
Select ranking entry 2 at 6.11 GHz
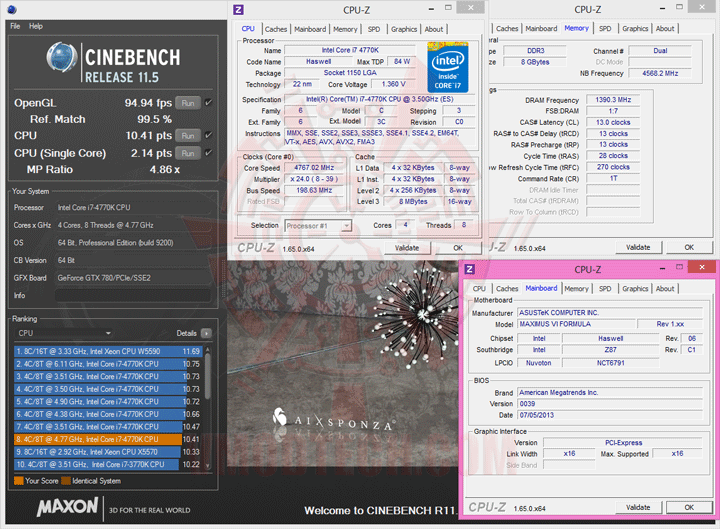coord(108,364)
